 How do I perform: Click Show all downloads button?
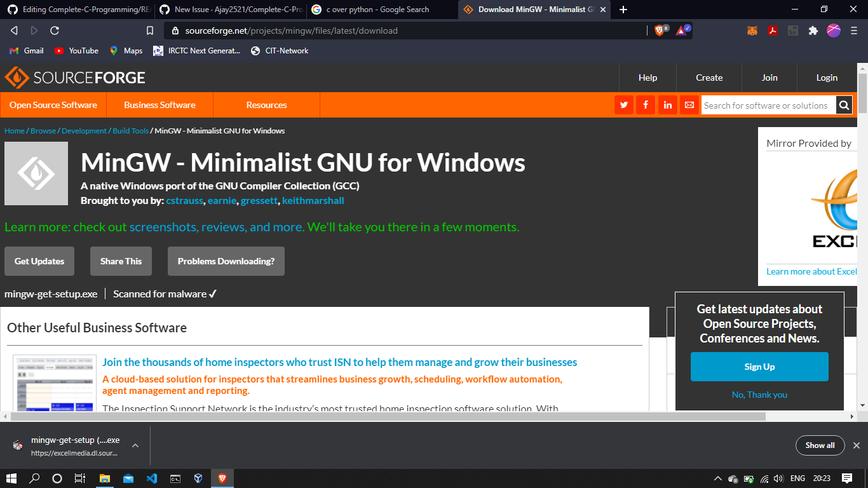(x=820, y=445)
